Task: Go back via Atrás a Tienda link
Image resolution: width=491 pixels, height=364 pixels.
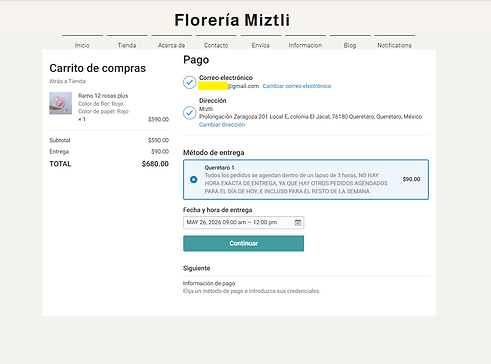Action: [67, 81]
